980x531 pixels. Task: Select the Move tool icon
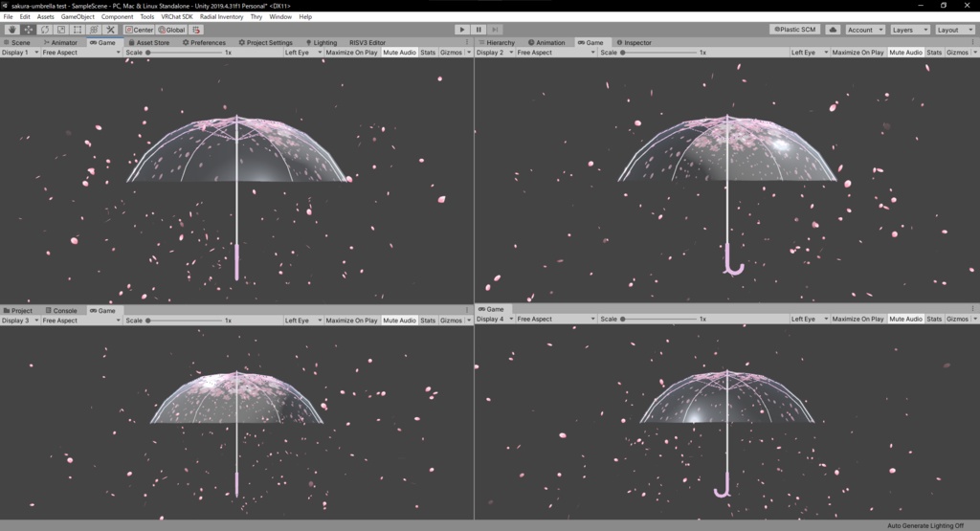point(29,30)
